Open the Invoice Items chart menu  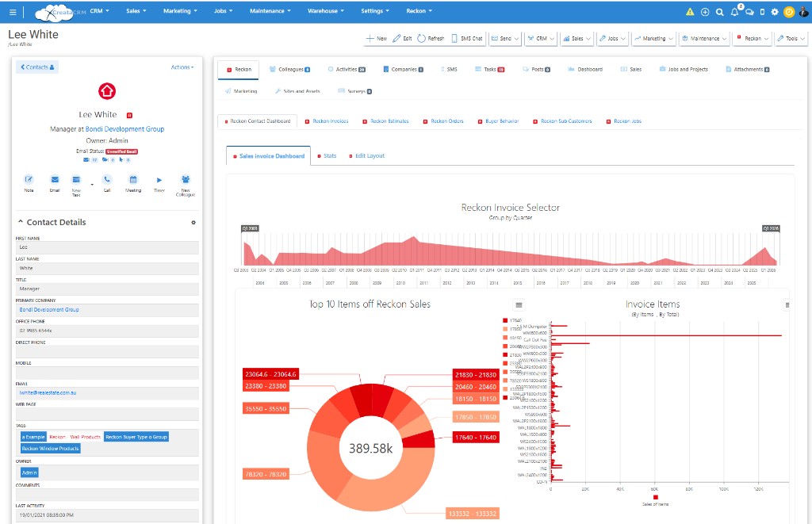point(787,305)
